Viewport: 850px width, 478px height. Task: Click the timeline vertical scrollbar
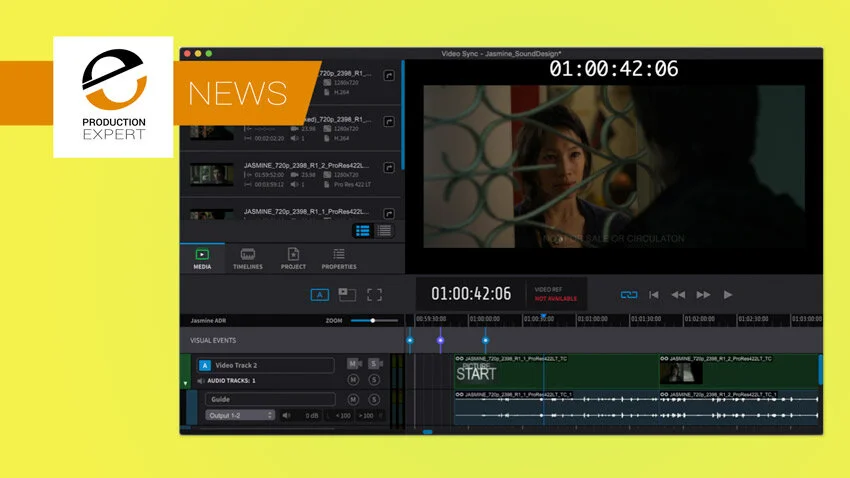click(x=820, y=370)
